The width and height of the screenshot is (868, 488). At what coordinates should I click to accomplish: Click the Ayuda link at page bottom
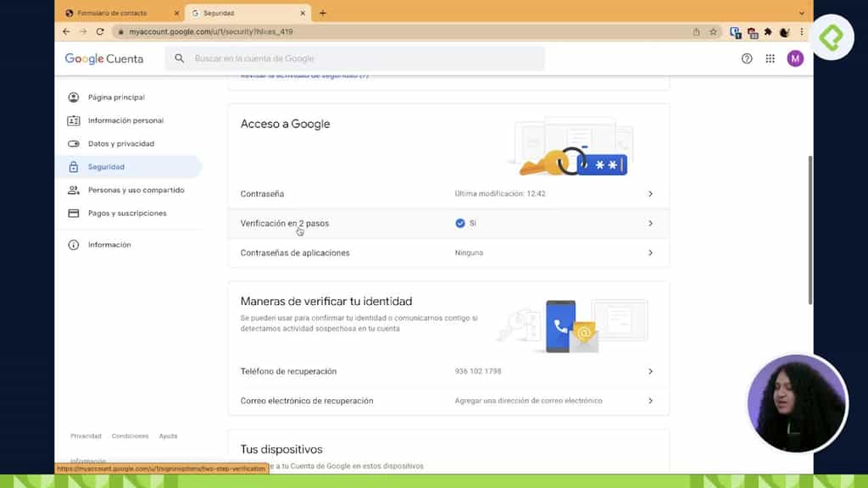pos(168,435)
